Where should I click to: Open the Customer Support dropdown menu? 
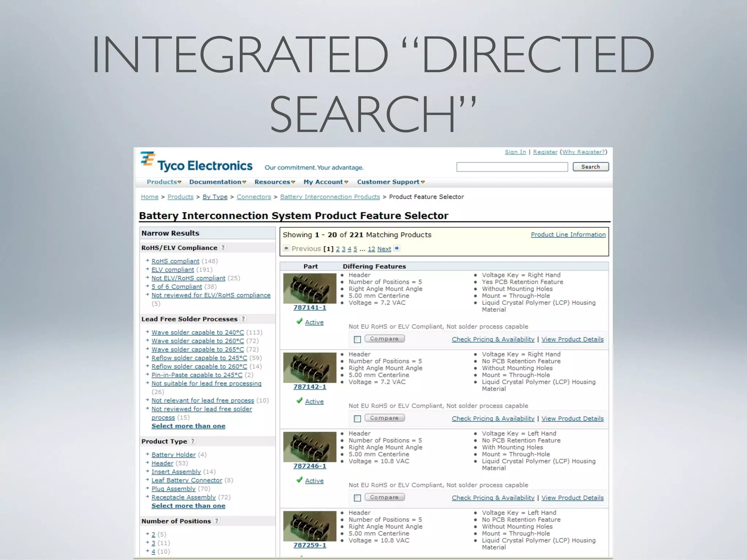[x=391, y=182]
